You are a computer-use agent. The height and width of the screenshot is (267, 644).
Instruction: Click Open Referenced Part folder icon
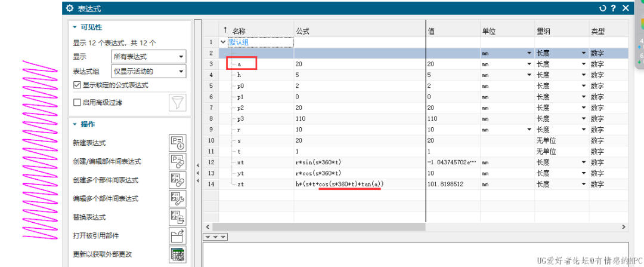[178, 235]
